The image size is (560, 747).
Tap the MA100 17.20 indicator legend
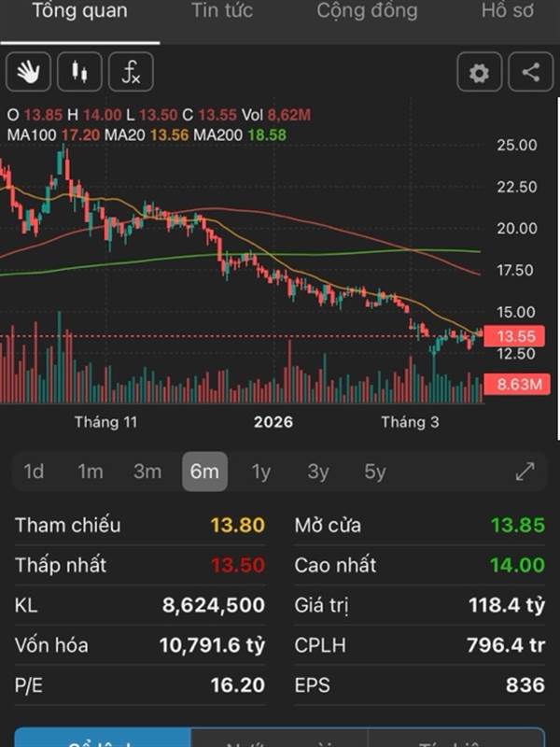click(53, 134)
